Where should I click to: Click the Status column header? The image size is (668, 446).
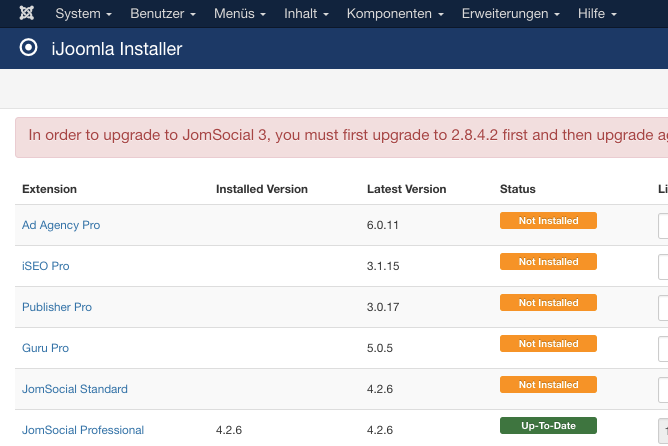pos(518,189)
